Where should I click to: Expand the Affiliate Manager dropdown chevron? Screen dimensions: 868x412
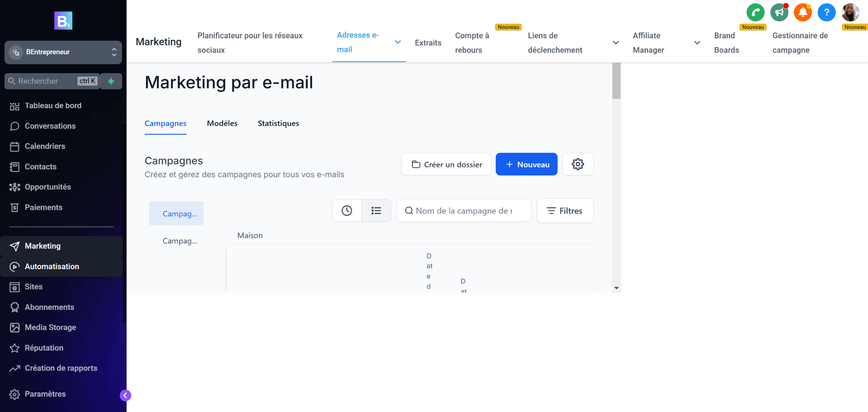(x=697, y=43)
